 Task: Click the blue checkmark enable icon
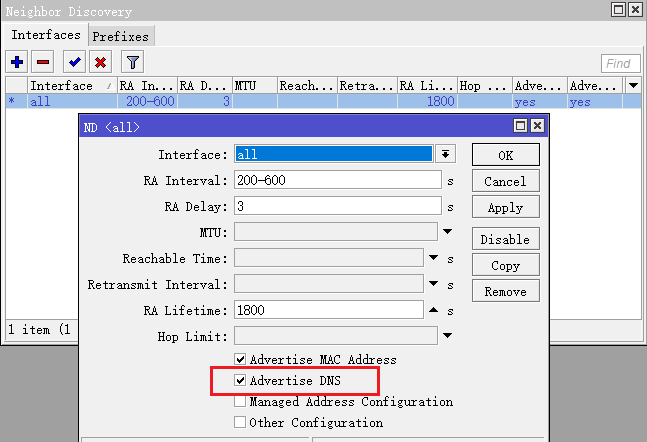click(75, 62)
